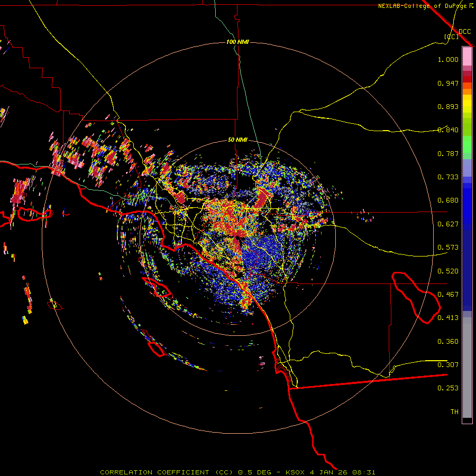Click the pink top segment of color bar
The image size is (476, 476).
click(467, 56)
